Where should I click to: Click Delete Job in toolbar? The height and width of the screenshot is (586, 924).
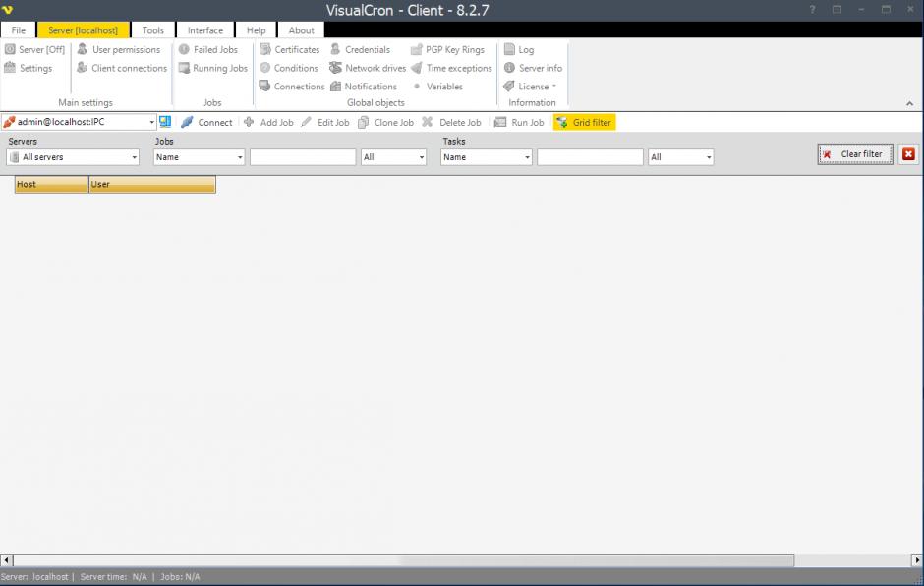coord(452,122)
